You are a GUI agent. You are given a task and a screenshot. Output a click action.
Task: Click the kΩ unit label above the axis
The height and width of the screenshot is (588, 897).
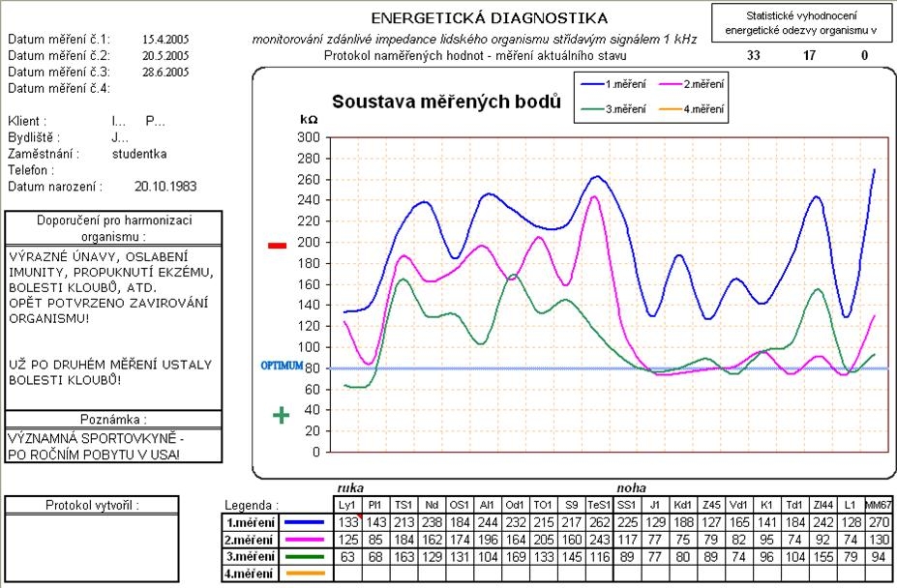click(x=307, y=121)
